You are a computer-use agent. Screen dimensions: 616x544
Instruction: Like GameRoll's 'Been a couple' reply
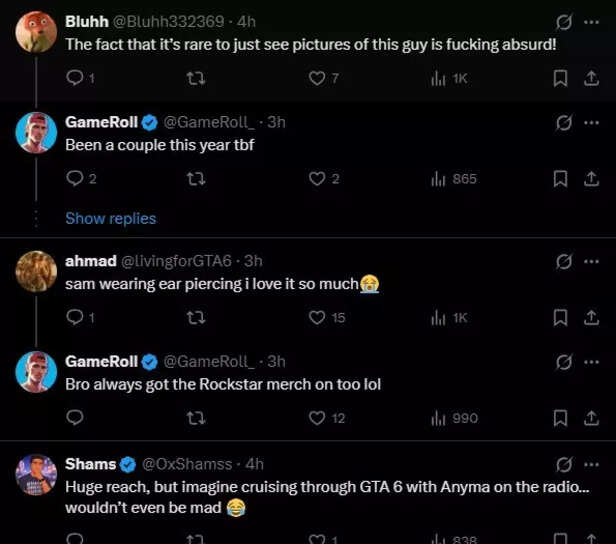click(317, 179)
